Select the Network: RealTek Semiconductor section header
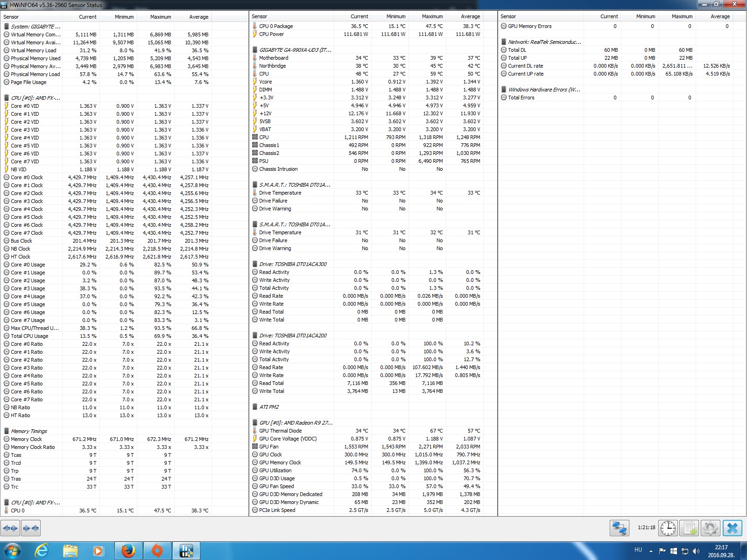This screenshot has width=747, height=560. point(622,42)
